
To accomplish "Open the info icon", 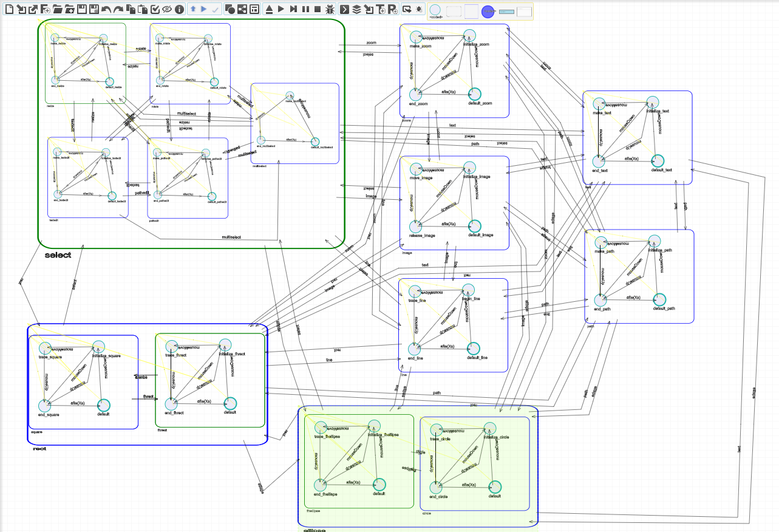I will [179, 9].
